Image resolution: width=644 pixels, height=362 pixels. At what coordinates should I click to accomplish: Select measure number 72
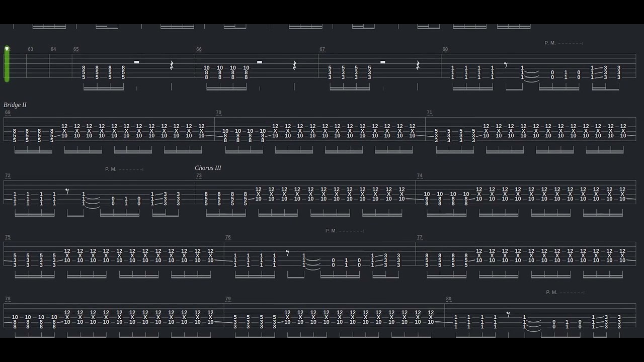pyautogui.click(x=8, y=175)
